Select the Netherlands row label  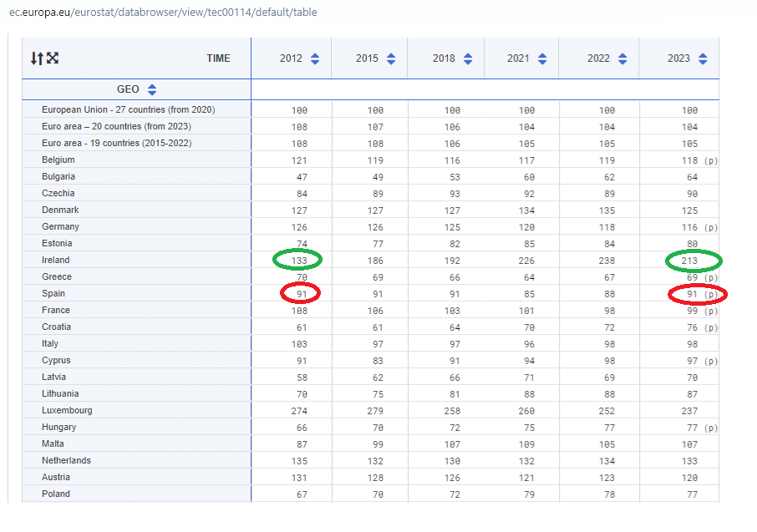[66, 461]
